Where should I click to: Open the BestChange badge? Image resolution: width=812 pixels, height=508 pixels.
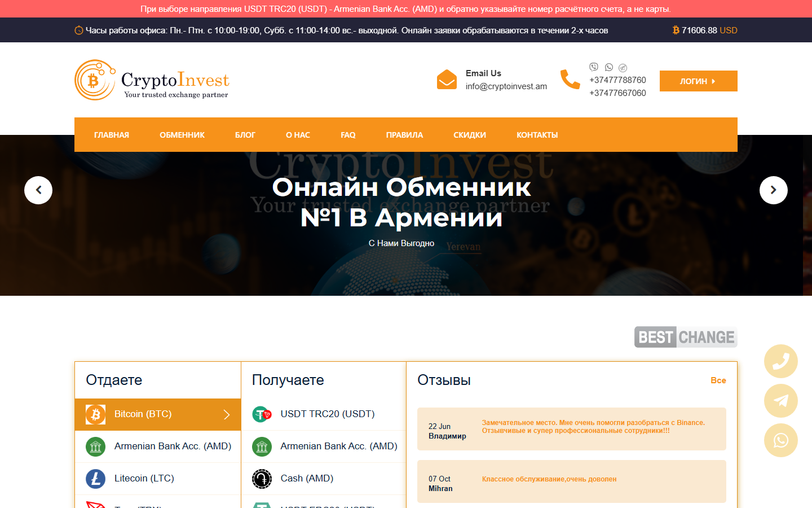[x=686, y=337]
